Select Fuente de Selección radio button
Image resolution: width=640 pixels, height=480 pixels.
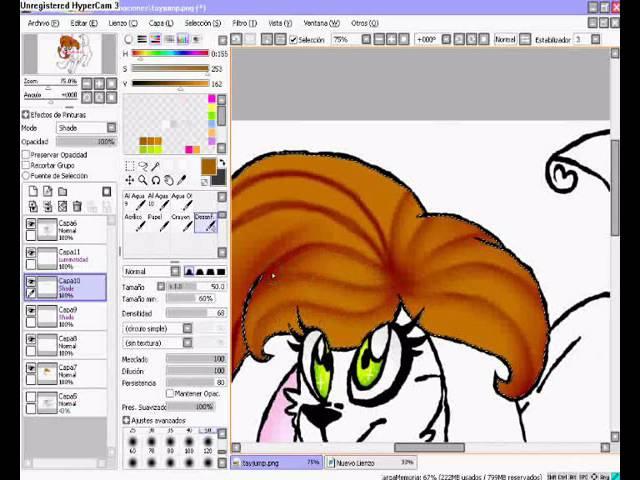(x=26, y=176)
